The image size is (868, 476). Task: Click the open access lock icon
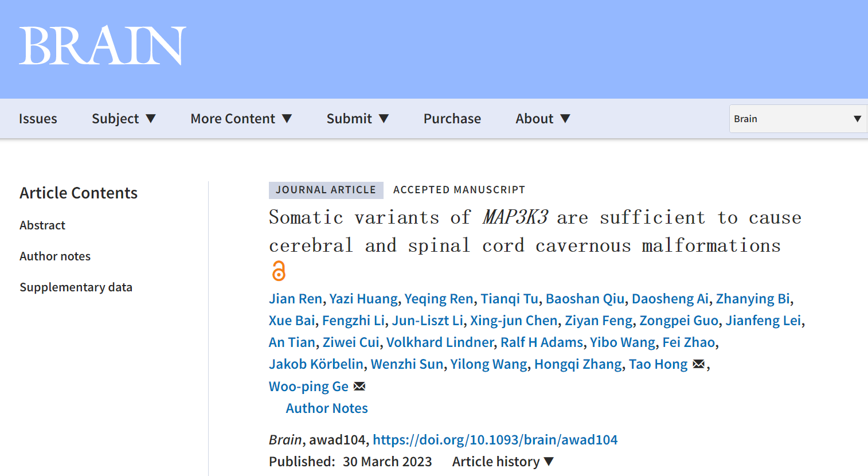(x=279, y=271)
